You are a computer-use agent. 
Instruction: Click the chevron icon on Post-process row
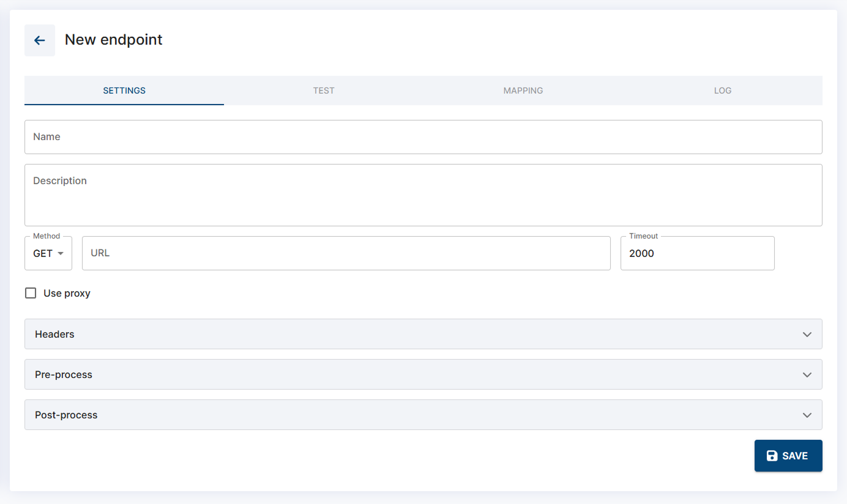[807, 415]
